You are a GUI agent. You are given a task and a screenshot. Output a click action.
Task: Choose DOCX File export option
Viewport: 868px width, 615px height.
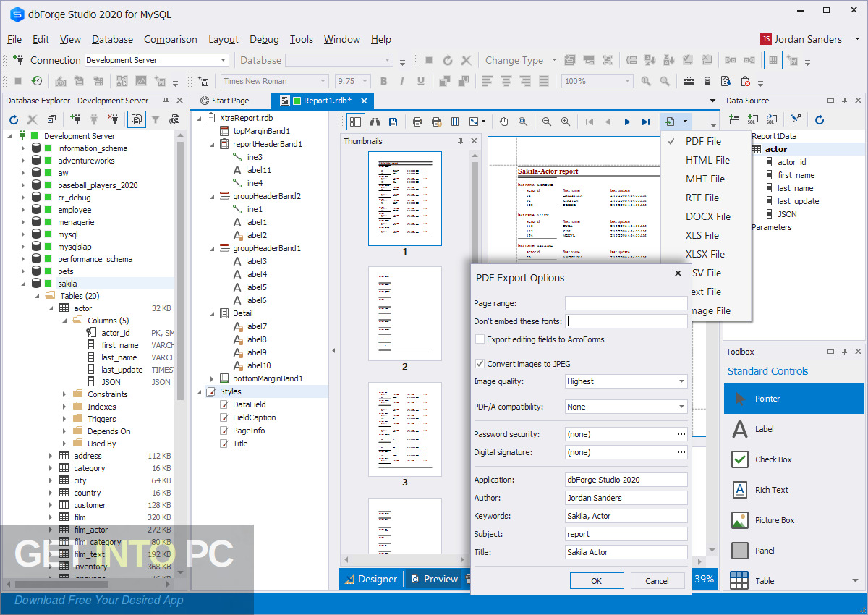click(707, 216)
